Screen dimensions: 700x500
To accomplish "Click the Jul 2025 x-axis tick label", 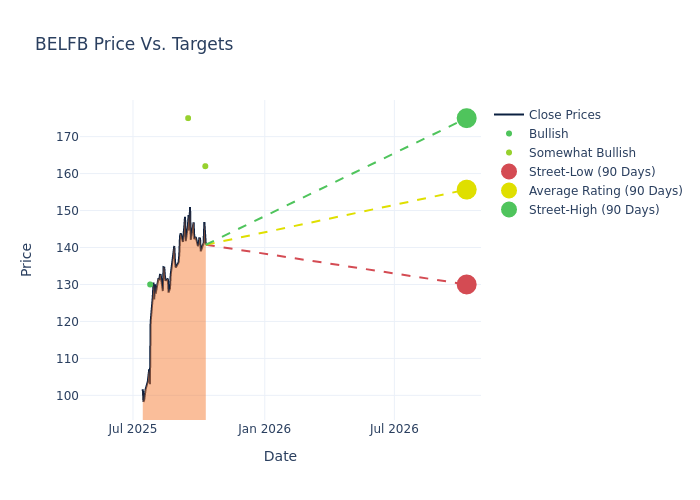I will [133, 429].
